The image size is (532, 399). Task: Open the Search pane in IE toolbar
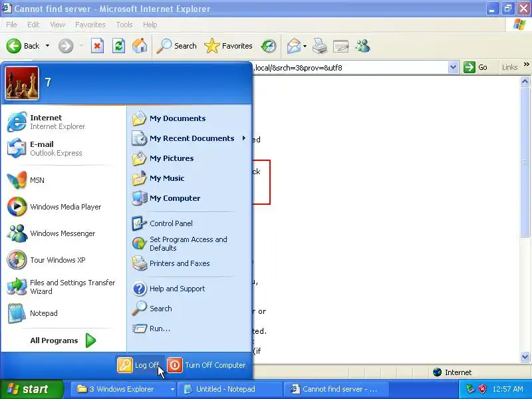coord(176,46)
